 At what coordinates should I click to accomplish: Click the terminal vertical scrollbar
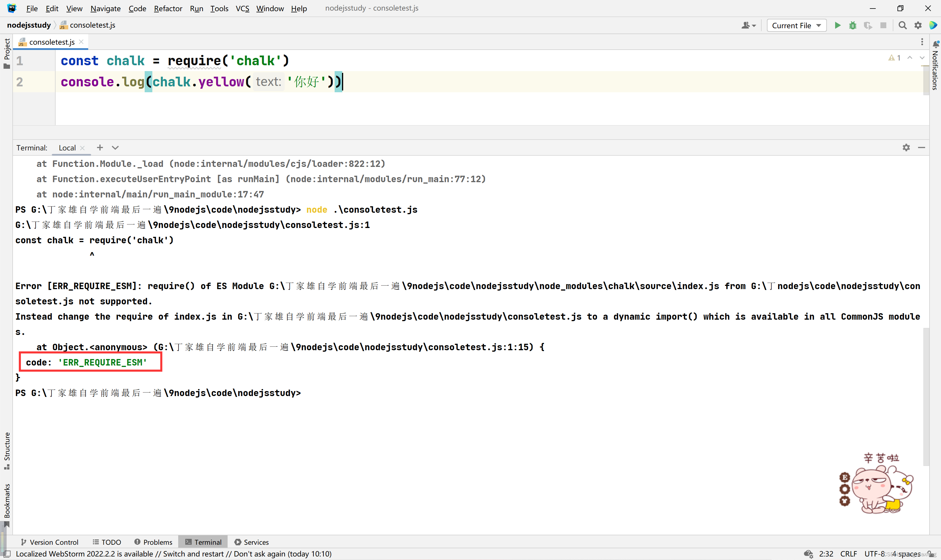[x=926, y=396]
